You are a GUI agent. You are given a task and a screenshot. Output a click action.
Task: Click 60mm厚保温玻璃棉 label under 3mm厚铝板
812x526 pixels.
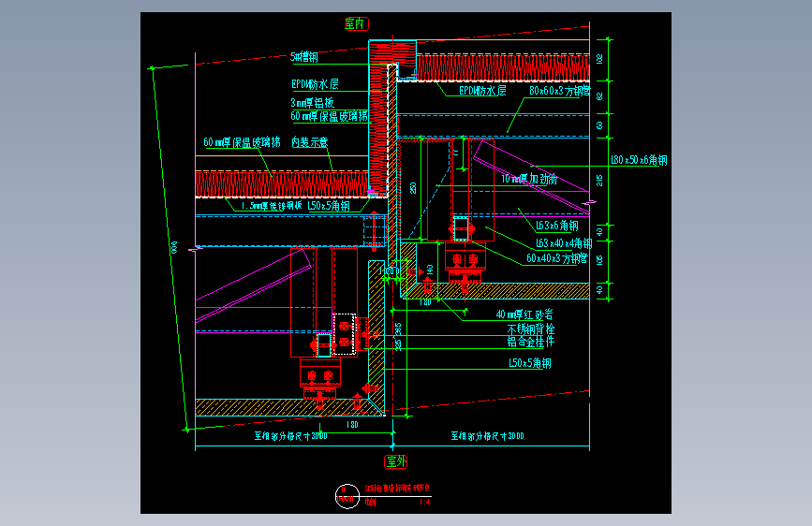click(x=330, y=116)
